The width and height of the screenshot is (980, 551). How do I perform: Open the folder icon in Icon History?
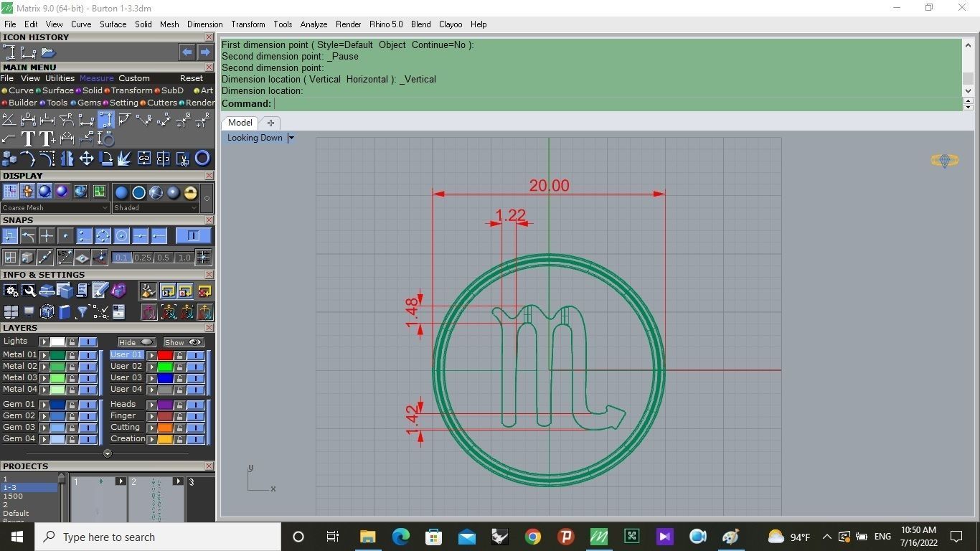[x=48, y=52]
